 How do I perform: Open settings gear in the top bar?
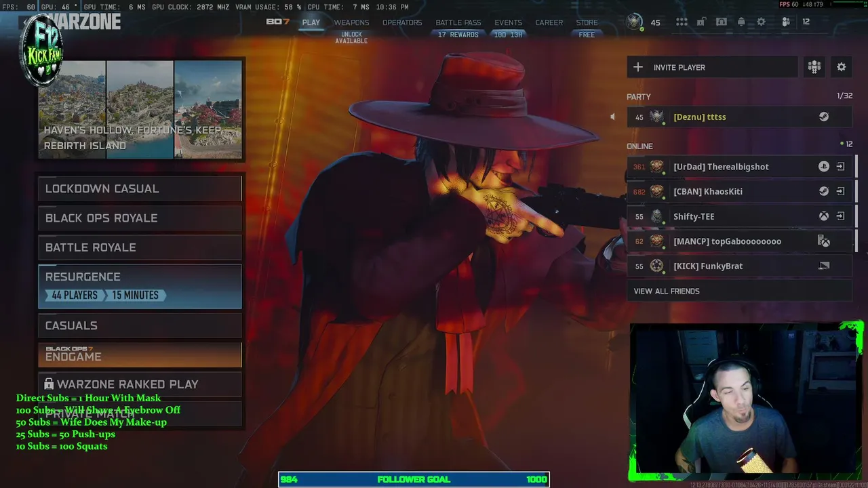pyautogui.click(x=762, y=22)
